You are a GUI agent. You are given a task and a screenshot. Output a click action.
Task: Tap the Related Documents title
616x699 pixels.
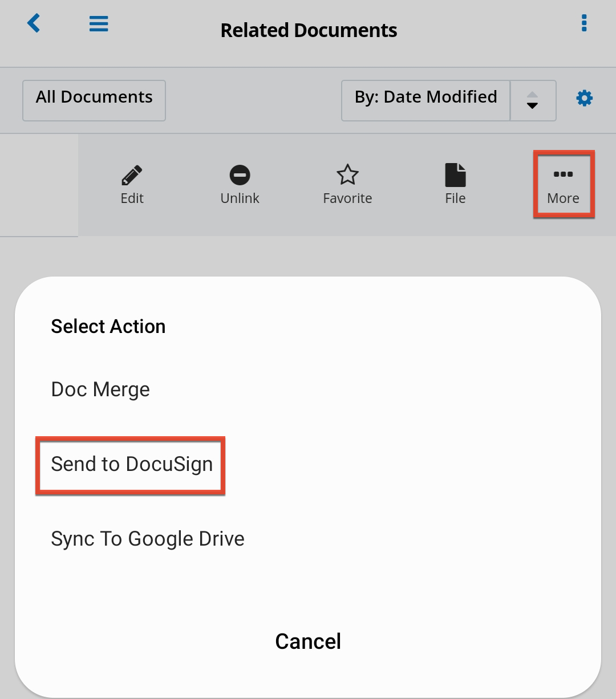click(x=309, y=30)
